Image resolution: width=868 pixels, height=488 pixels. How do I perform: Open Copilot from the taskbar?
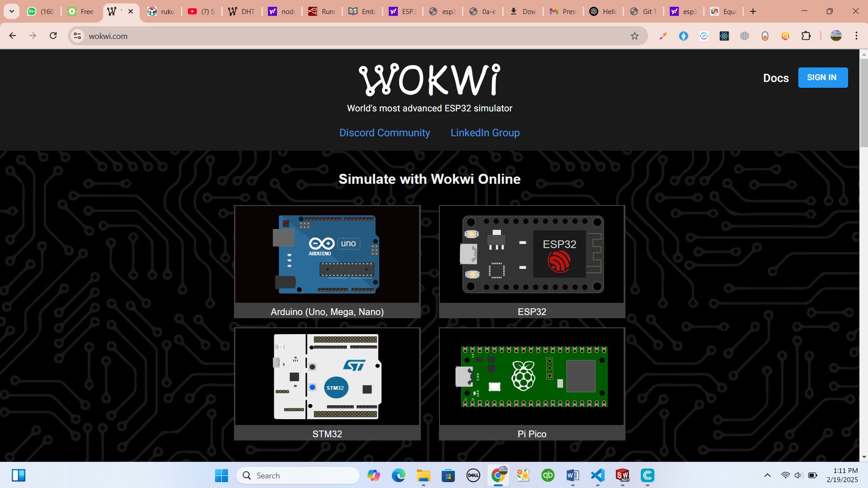tap(374, 475)
